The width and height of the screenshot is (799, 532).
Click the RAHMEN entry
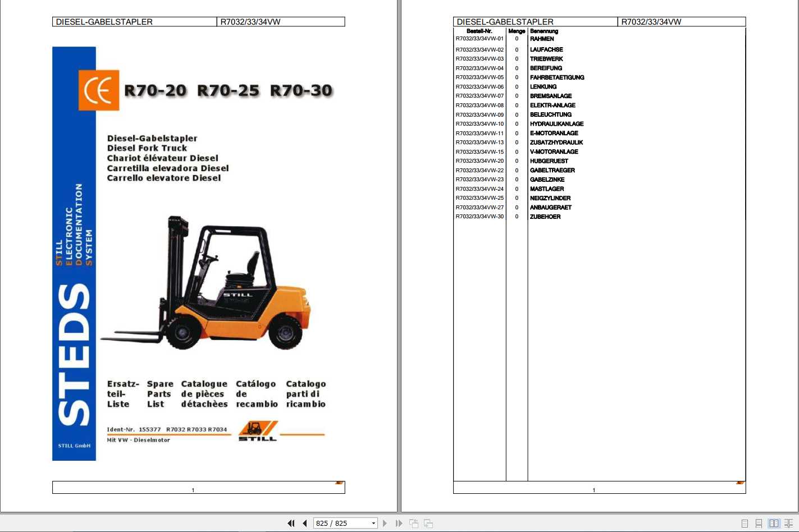pyautogui.click(x=542, y=39)
